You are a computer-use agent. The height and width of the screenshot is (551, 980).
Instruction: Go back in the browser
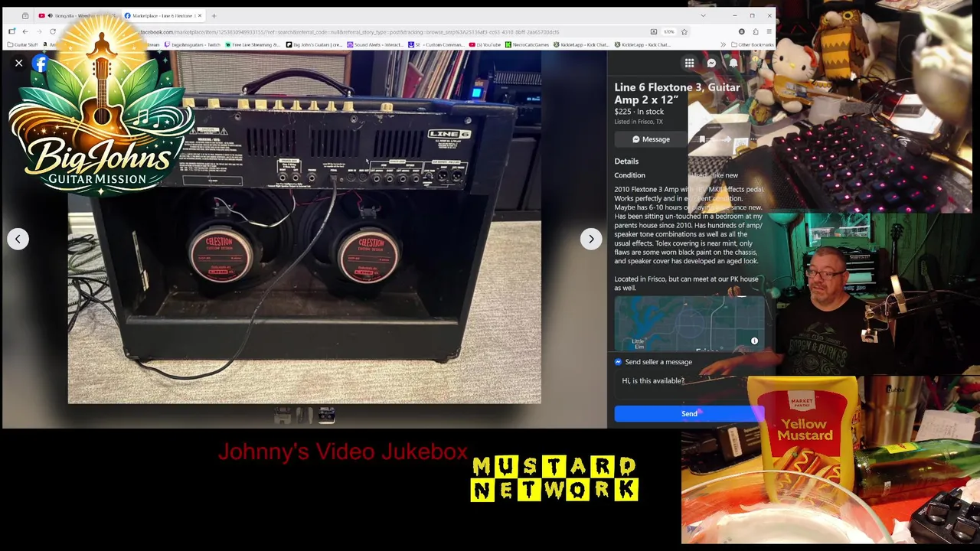(x=25, y=31)
